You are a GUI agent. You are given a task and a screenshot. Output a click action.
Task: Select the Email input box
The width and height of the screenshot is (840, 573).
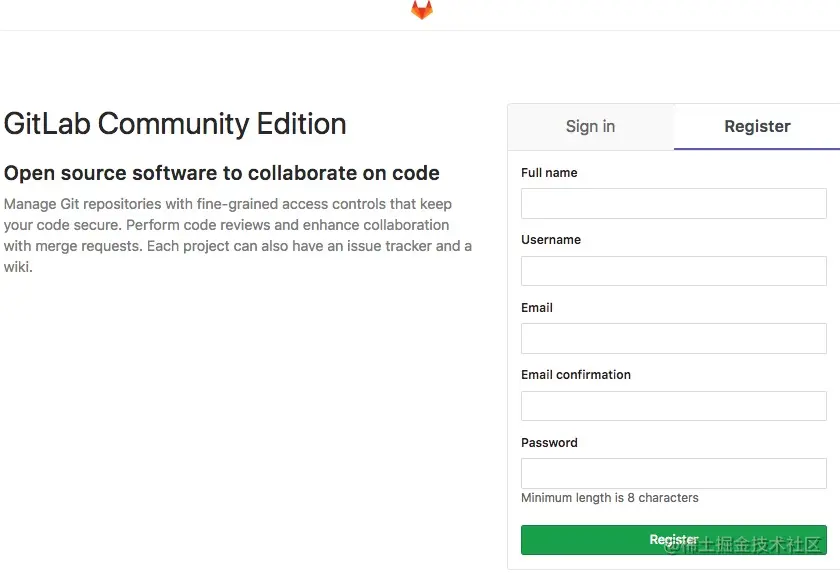(673, 338)
